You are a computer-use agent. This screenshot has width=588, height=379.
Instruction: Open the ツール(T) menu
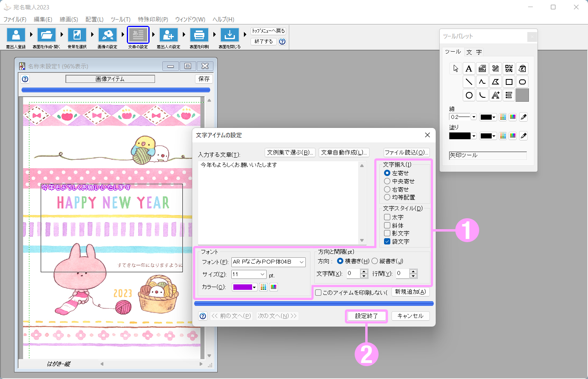pos(120,19)
